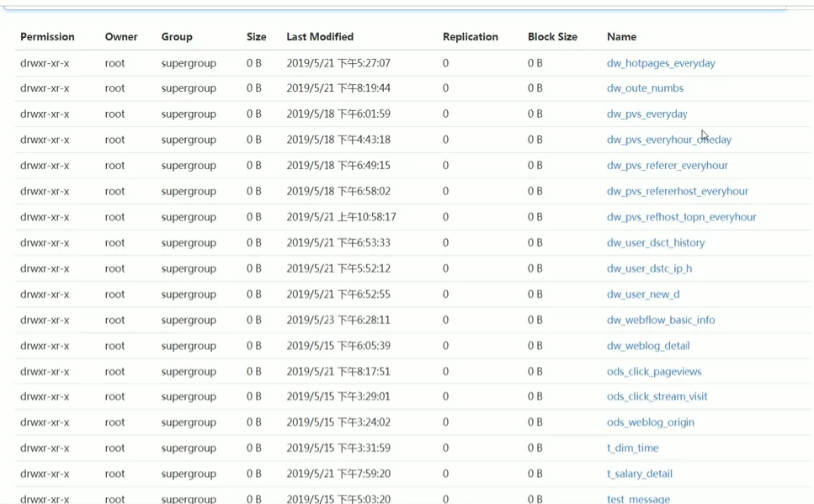Select date 2019/5/21 下午8:19:44
This screenshot has height=504, width=814.
tap(338, 88)
